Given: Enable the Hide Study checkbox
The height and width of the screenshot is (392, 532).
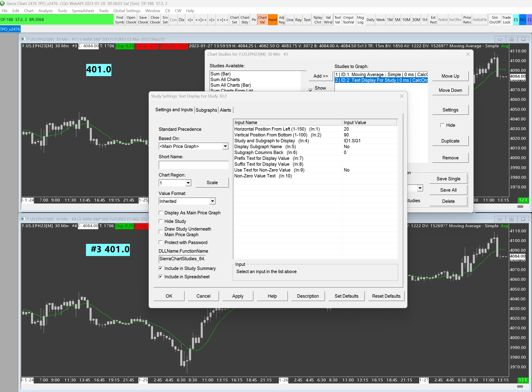Looking at the screenshot, I should click(x=161, y=221).
